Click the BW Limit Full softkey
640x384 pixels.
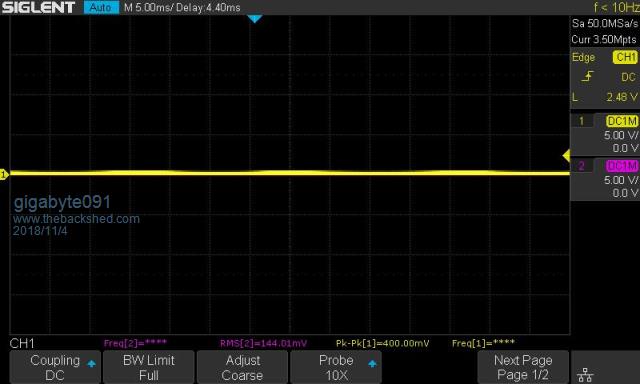149,367
